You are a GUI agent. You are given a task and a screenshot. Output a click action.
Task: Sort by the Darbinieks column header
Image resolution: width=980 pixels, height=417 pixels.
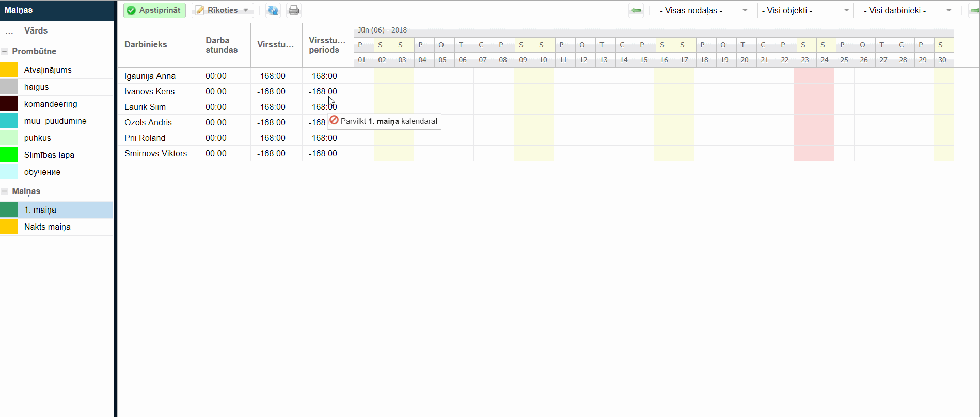(146, 45)
